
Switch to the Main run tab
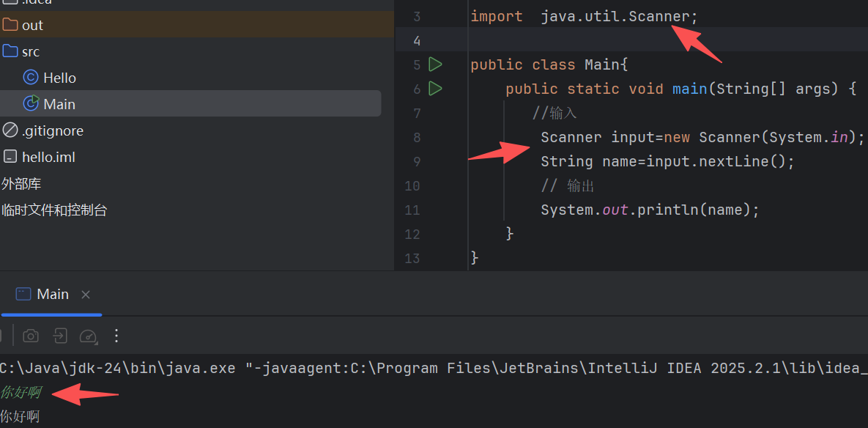pyautogui.click(x=52, y=294)
